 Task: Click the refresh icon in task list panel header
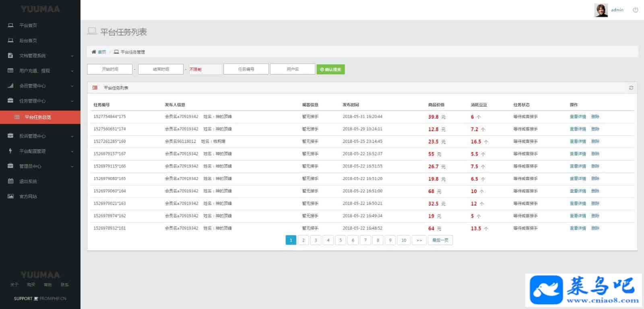(x=631, y=88)
